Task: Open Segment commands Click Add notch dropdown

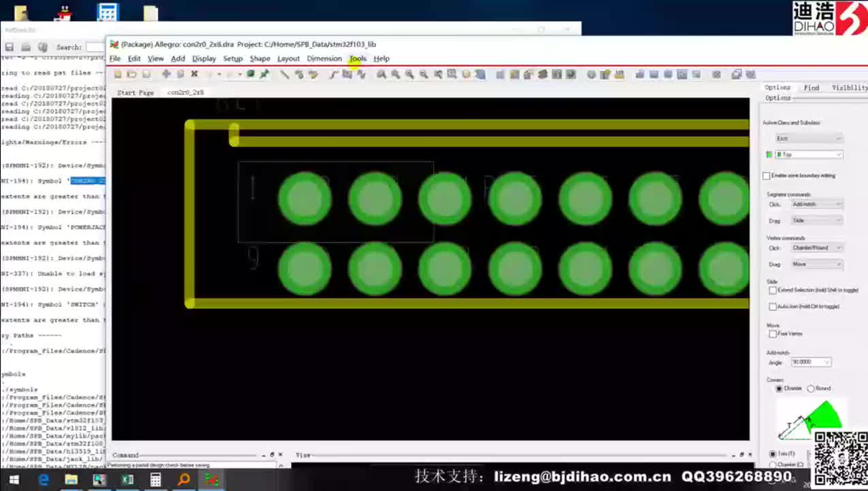Action: point(817,204)
